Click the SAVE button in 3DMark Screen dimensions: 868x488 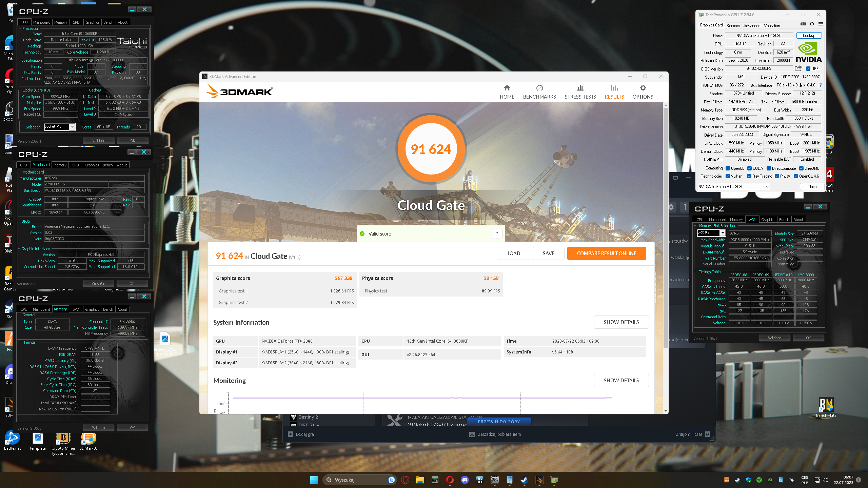coord(549,253)
